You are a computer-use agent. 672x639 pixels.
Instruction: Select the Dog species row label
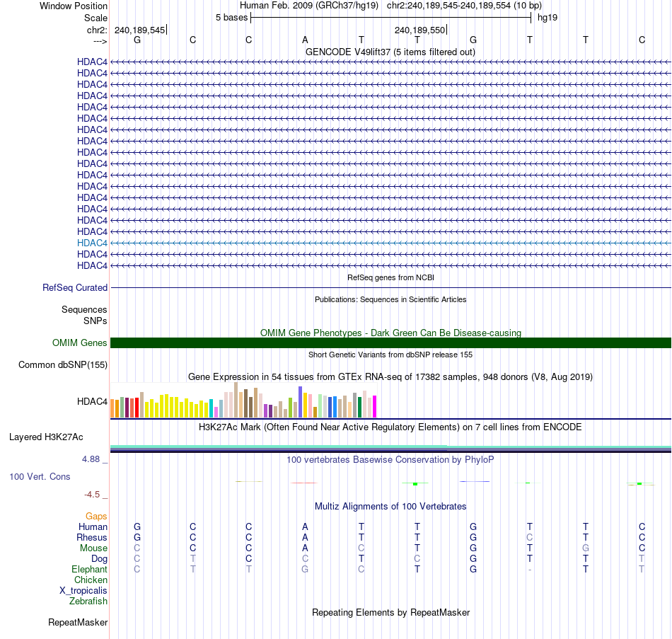pyautogui.click(x=100, y=559)
